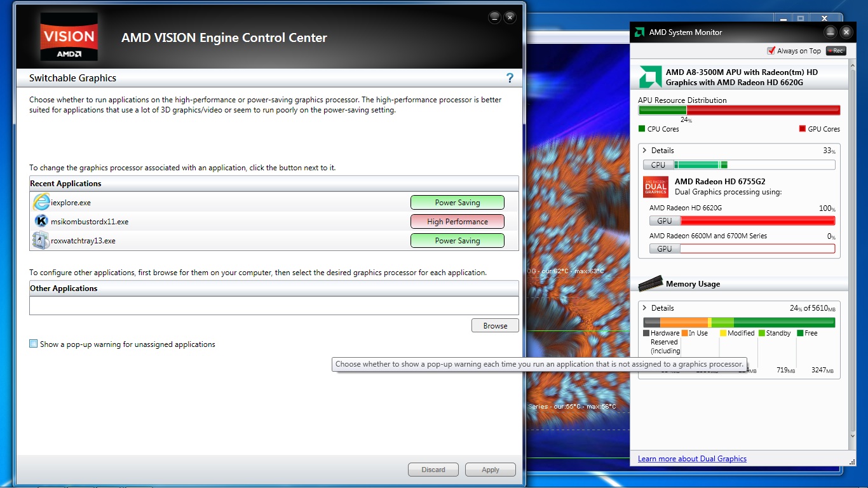The width and height of the screenshot is (868, 488).
Task: Click the Browse button
Action: coord(495,325)
